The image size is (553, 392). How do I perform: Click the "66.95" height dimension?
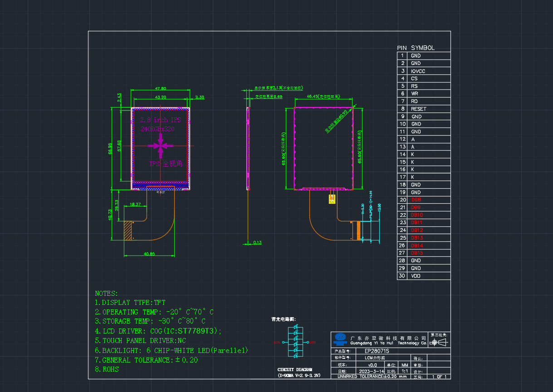click(110, 148)
